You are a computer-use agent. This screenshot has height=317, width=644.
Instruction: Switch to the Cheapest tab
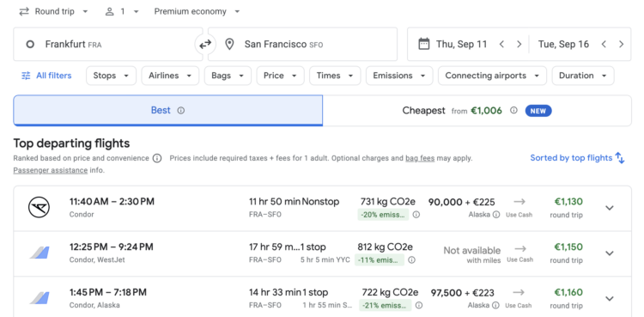(477, 111)
